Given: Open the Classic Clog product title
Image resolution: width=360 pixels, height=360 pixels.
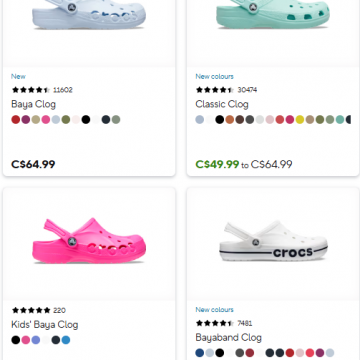Looking at the screenshot, I should click(222, 104).
